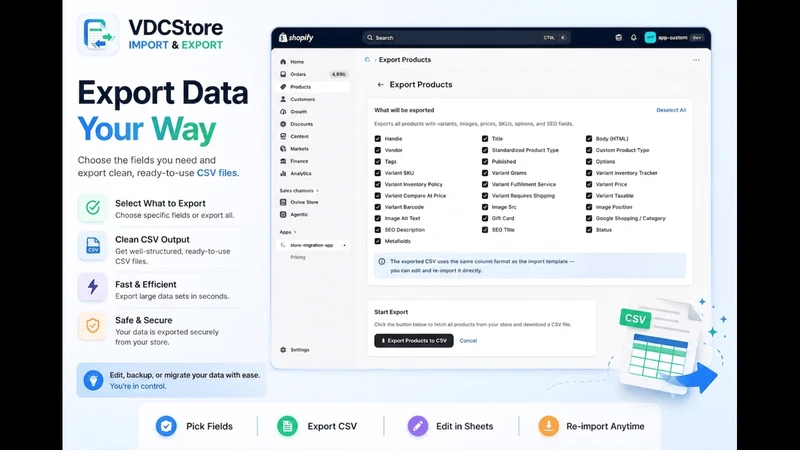Image resolution: width=800 pixels, height=450 pixels.
Task: Click the Home sidebar icon
Action: 283,62
